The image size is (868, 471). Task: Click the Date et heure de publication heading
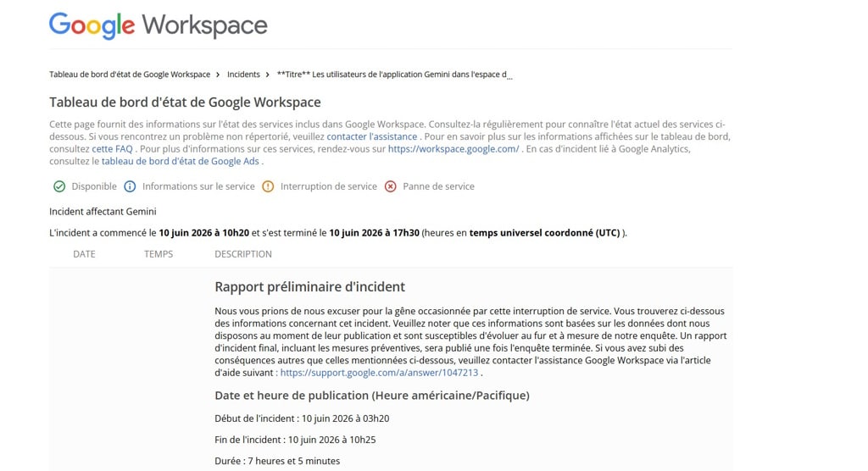coord(372,396)
